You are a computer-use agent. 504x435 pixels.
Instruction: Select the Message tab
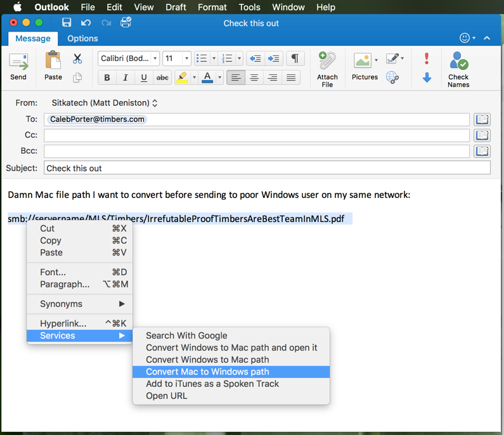tap(33, 38)
